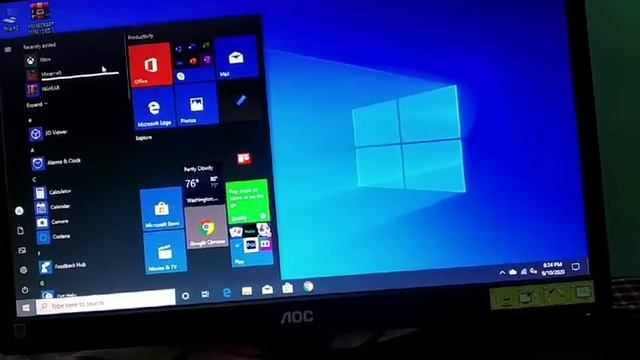This screenshot has width=640, height=360.
Task: Expand the Start menu hamburger button
Action: click(8, 49)
